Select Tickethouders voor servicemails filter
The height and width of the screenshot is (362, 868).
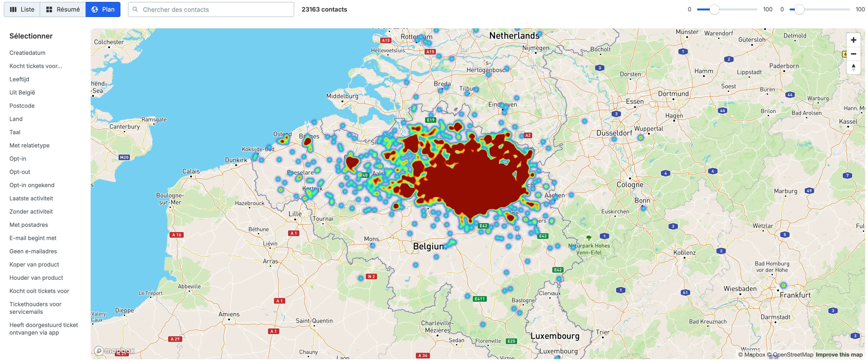click(x=35, y=308)
